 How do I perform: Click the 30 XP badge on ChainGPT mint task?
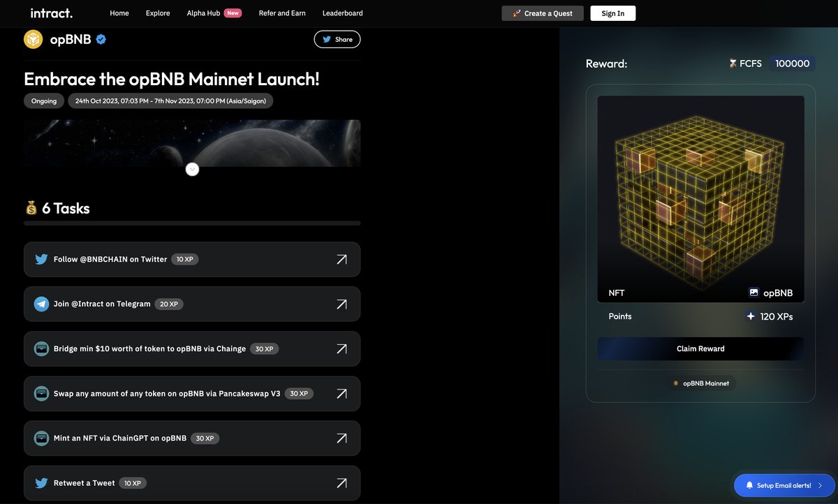[x=205, y=438]
